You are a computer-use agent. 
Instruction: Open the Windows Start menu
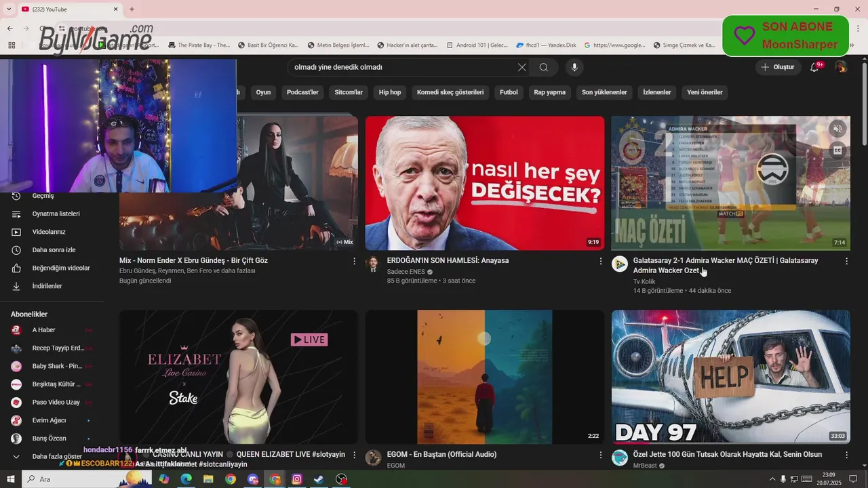click(x=11, y=479)
